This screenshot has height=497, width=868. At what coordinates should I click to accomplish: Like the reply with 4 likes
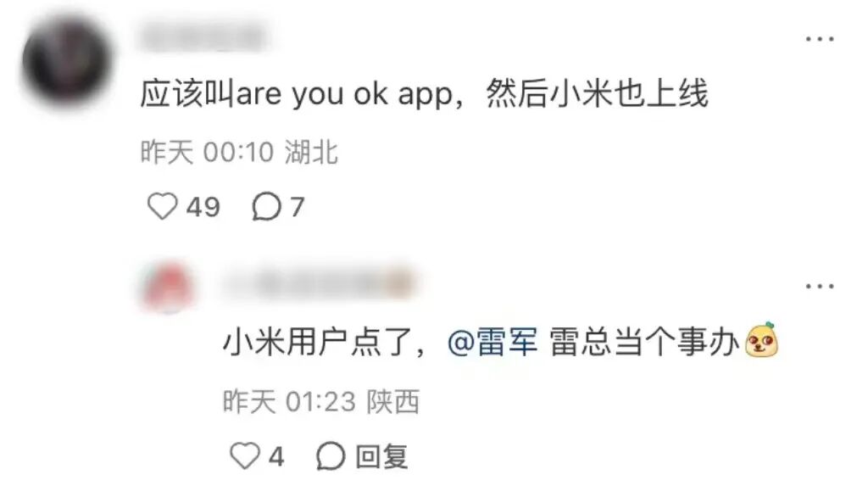[244, 456]
